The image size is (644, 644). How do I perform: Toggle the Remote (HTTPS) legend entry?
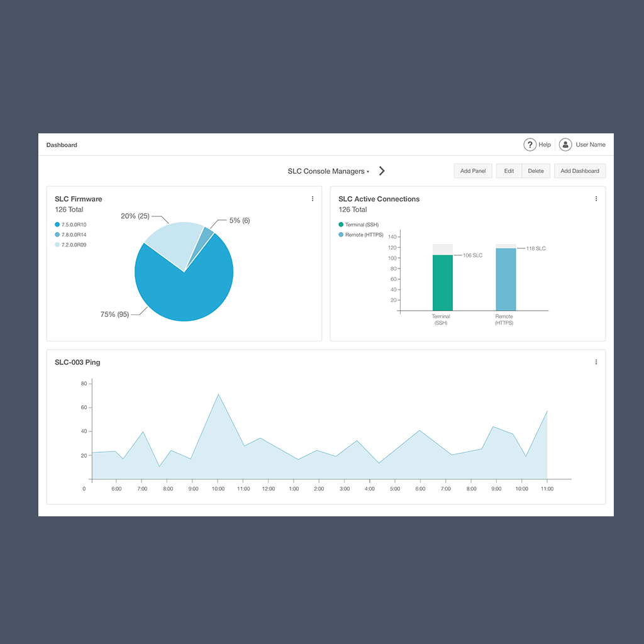point(361,235)
